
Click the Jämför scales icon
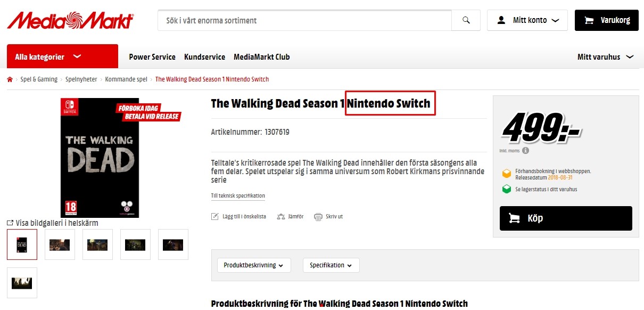coord(281,216)
